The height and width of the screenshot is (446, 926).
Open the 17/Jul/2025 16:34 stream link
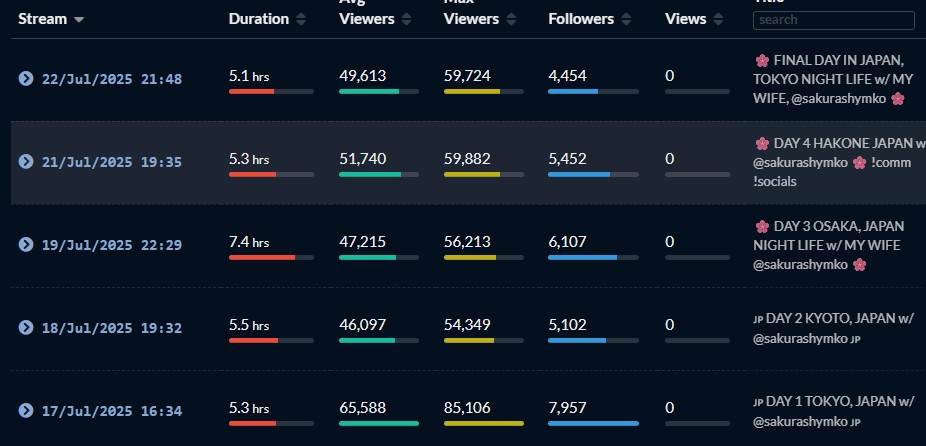pos(112,411)
